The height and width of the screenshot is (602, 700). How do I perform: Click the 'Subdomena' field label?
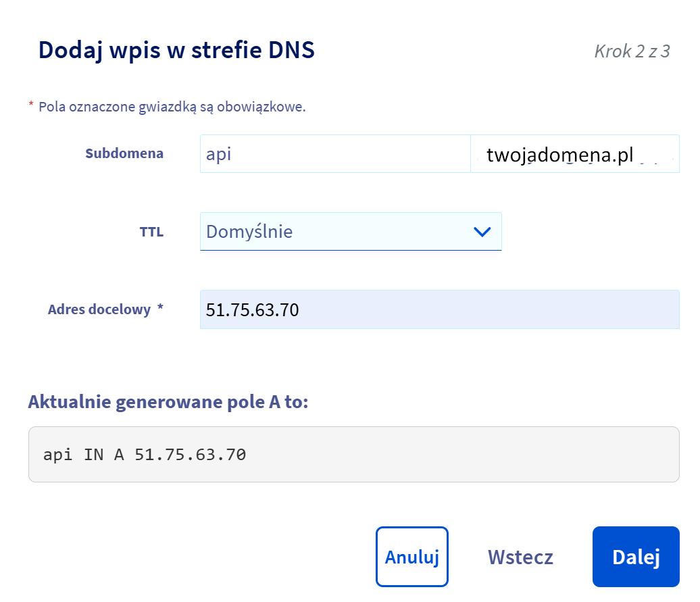(124, 153)
